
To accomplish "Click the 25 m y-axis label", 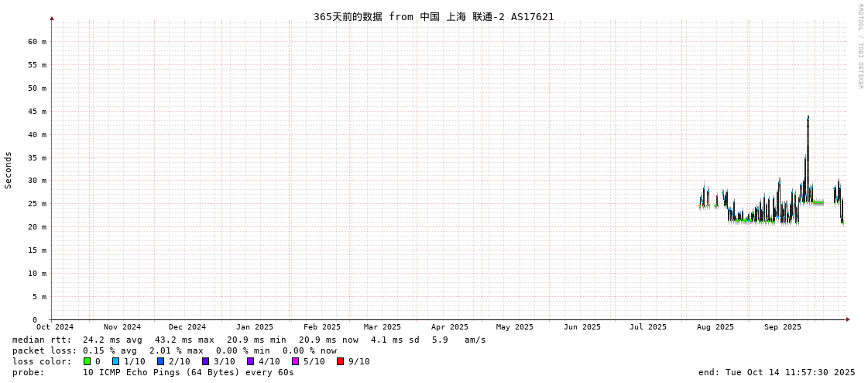I will [38, 204].
